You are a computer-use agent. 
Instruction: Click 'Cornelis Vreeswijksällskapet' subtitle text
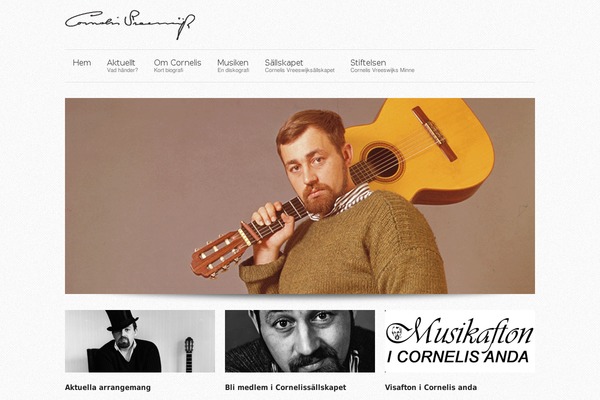pos(300,70)
